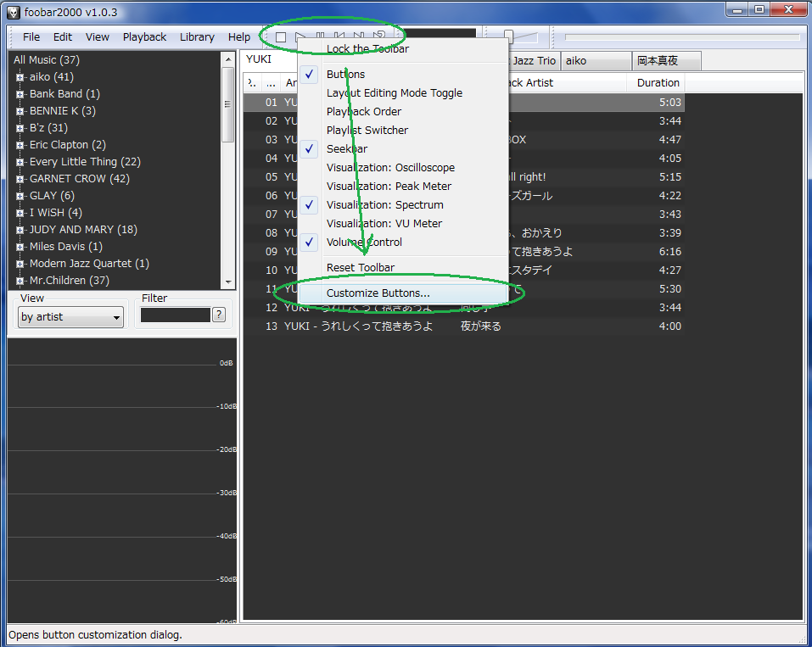The width and height of the screenshot is (812, 647).
Task: Click the library tree scrollbar thumb
Action: (x=227, y=104)
